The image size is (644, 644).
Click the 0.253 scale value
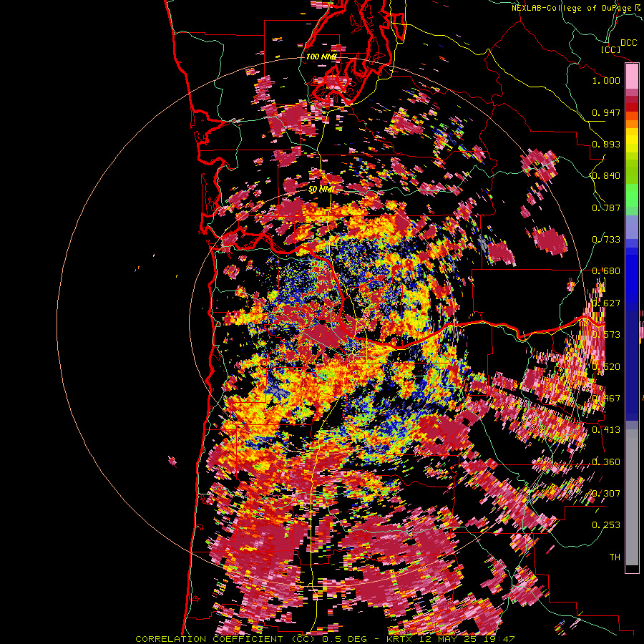(606, 525)
